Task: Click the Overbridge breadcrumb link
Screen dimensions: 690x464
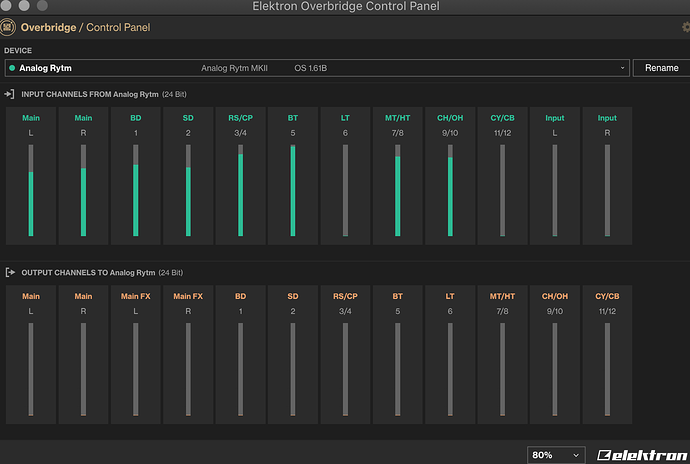Action: [48, 27]
